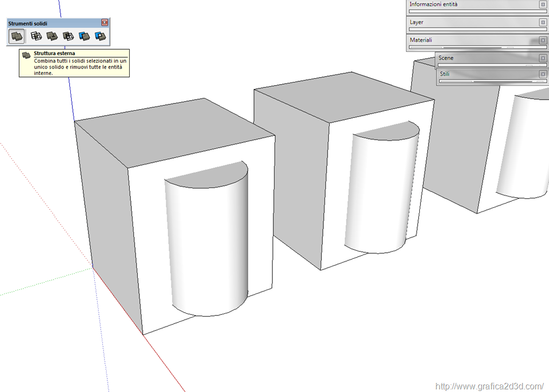The image size is (549, 392).
Task: Close the Strumenti solidi toolbar
Action: point(105,22)
